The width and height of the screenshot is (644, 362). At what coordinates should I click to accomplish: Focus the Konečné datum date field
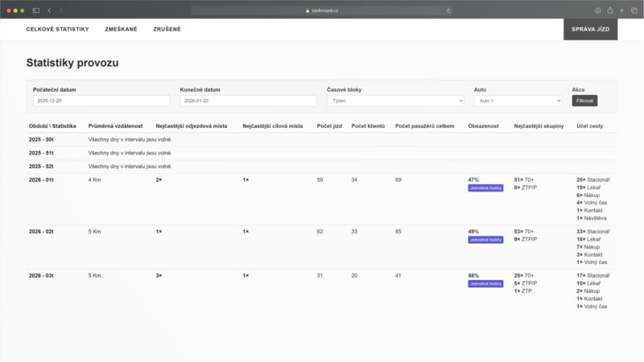coord(248,101)
